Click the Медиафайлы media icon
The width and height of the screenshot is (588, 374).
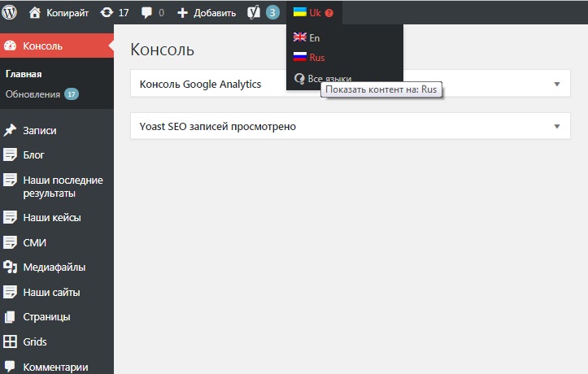click(10, 267)
